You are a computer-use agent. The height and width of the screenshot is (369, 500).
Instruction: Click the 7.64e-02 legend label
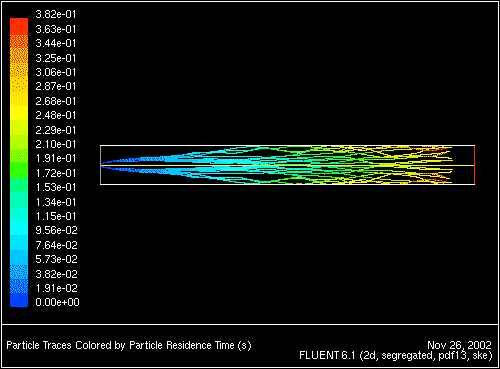point(56,245)
